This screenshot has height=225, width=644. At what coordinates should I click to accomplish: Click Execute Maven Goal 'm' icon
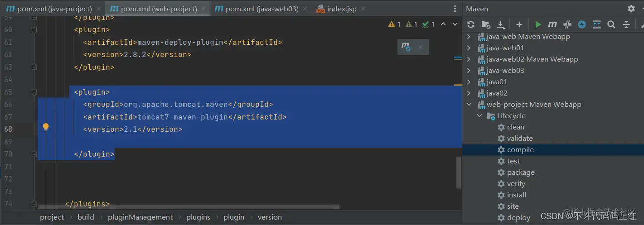click(x=552, y=24)
